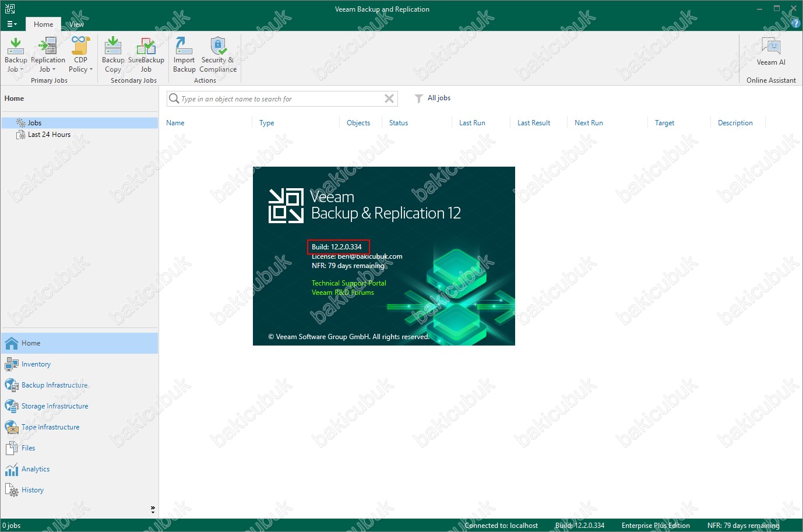This screenshot has width=803, height=532.
Task: Select Jobs node in the tree
Action: click(x=79, y=123)
